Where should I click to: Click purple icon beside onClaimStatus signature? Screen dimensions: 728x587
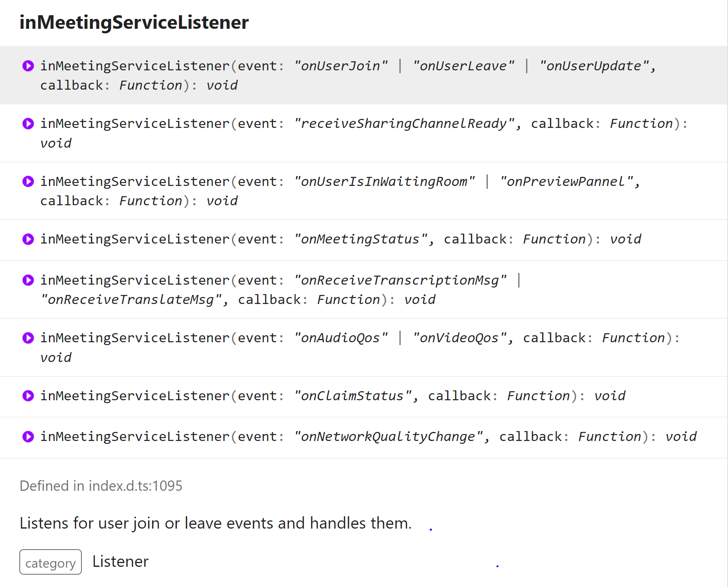[x=28, y=396]
